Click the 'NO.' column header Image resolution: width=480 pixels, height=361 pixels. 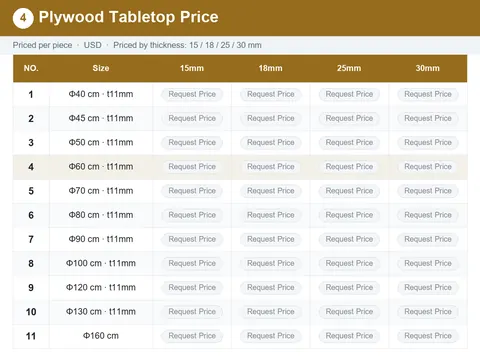coord(31,68)
